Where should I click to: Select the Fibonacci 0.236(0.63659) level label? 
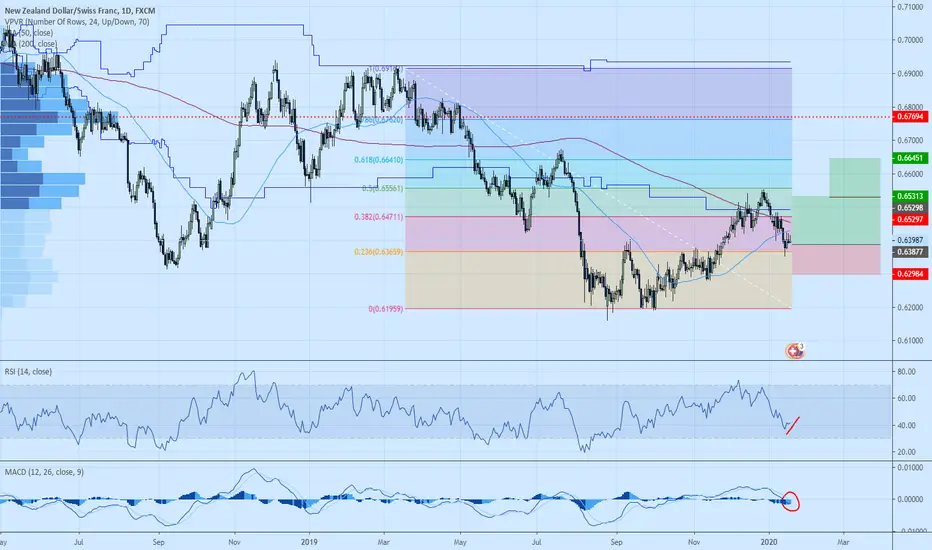click(379, 252)
